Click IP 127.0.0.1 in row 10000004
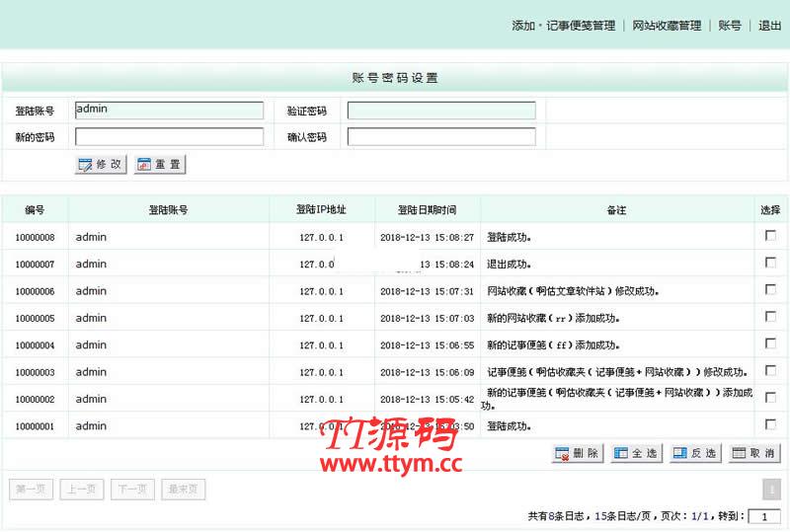790x532 pixels. point(322,345)
